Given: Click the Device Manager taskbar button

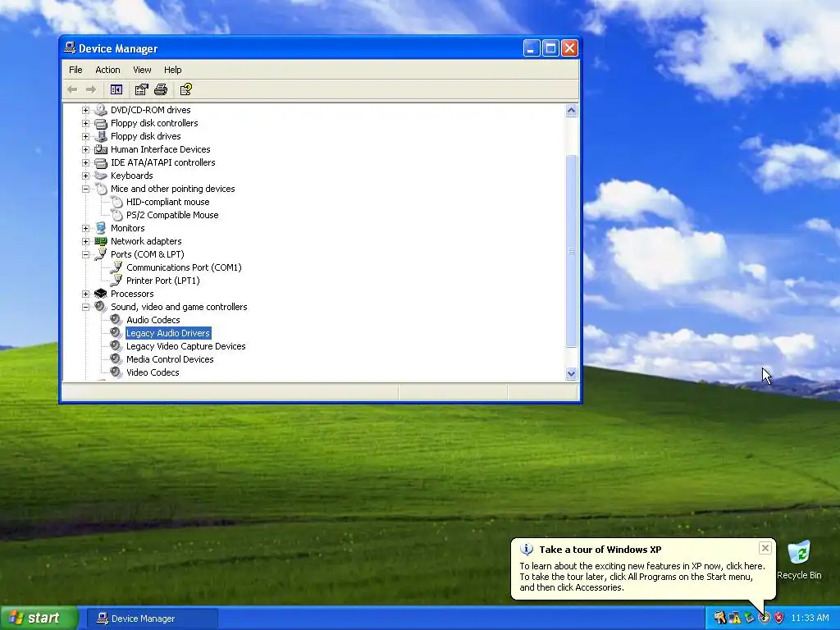Looking at the screenshot, I should pos(151,619).
